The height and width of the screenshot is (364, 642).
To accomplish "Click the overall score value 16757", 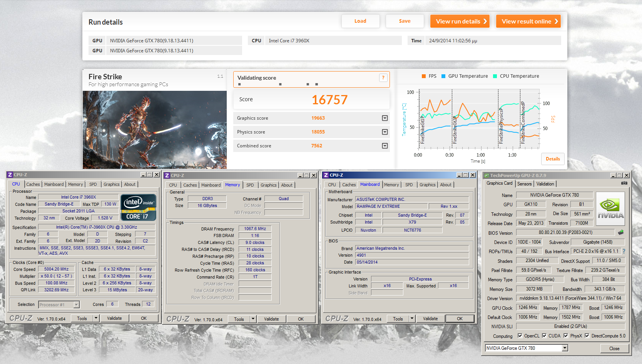I will pyautogui.click(x=329, y=100).
